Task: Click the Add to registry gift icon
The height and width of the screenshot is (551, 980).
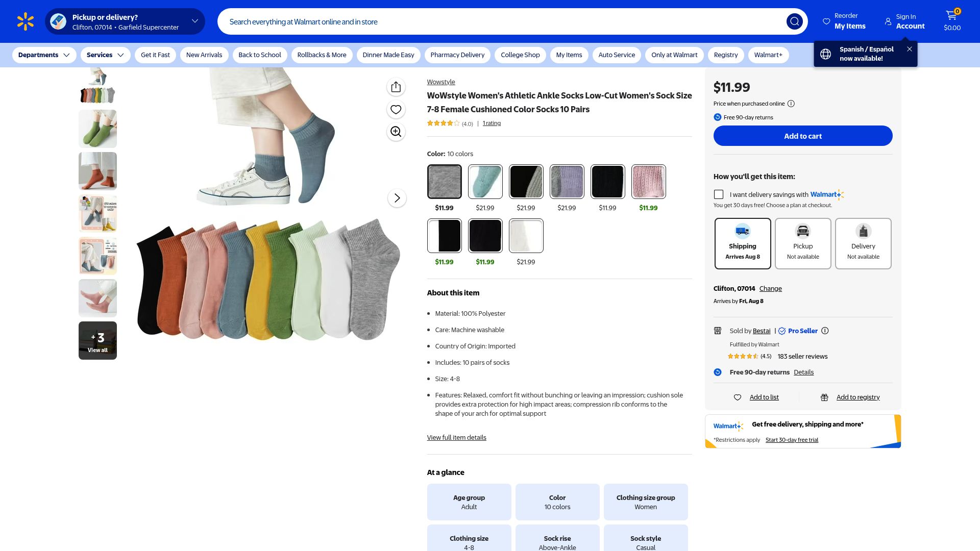Action: [824, 397]
